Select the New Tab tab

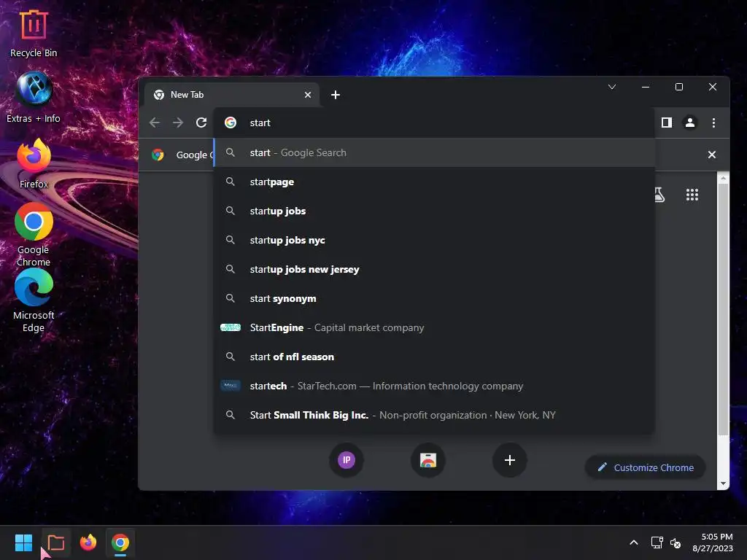[x=231, y=95]
